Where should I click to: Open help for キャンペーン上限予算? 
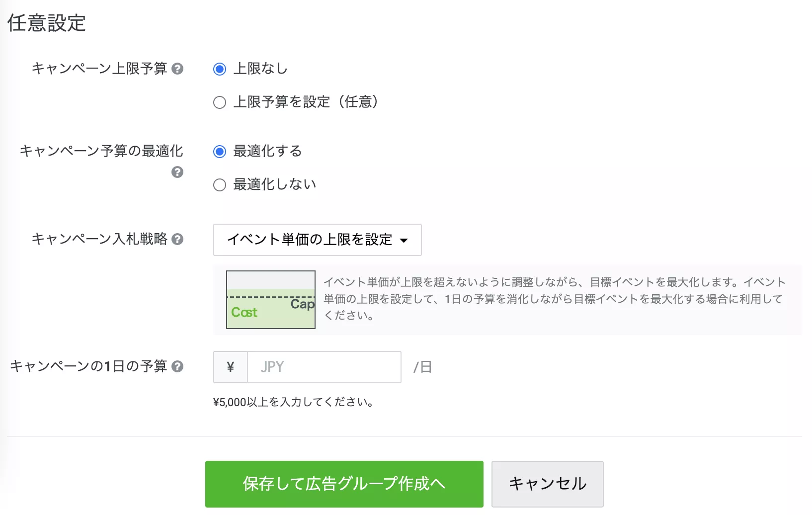177,69
